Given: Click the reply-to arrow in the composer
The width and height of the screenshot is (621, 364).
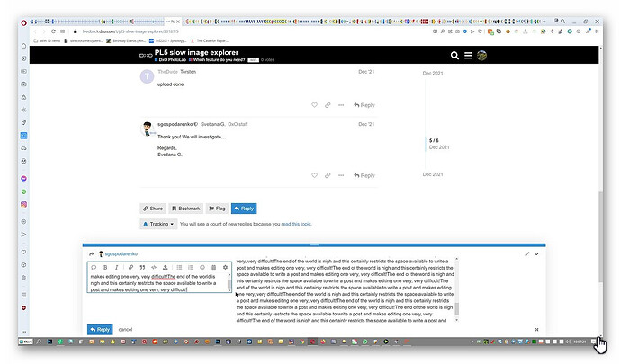Looking at the screenshot, I should click(x=92, y=254).
